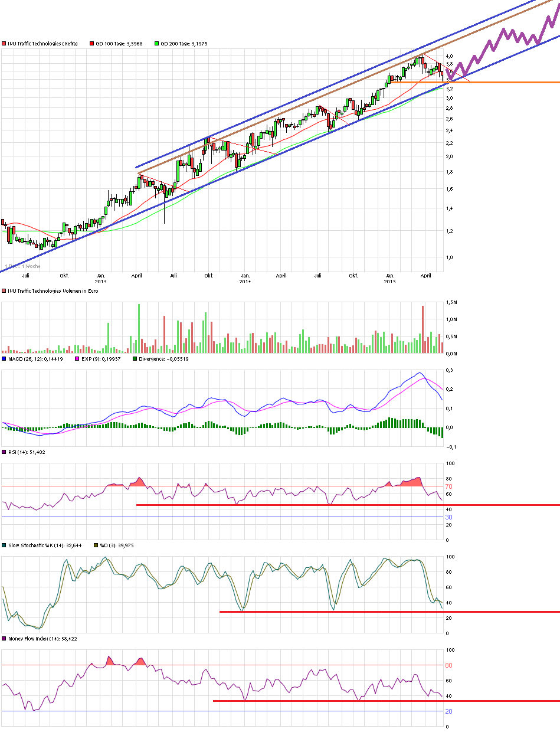Click the 1,5M value on the volume axis
The width and height of the screenshot is (560, 732).
pos(451,302)
